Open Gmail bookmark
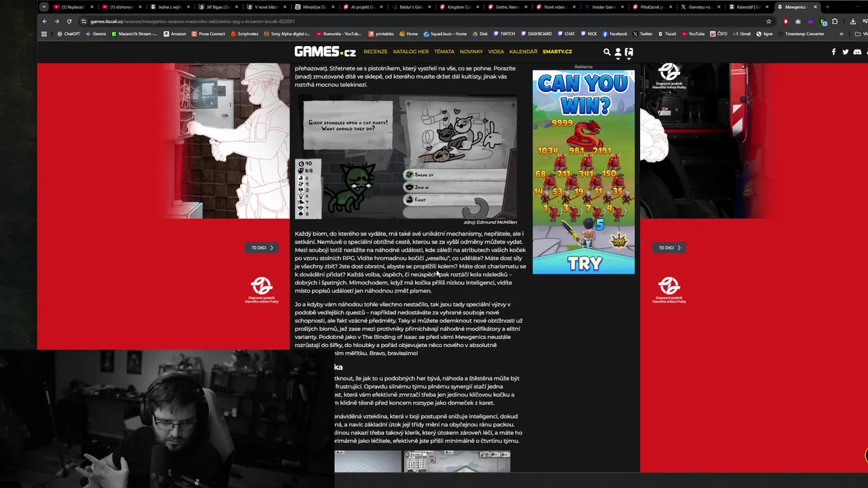 [741, 33]
